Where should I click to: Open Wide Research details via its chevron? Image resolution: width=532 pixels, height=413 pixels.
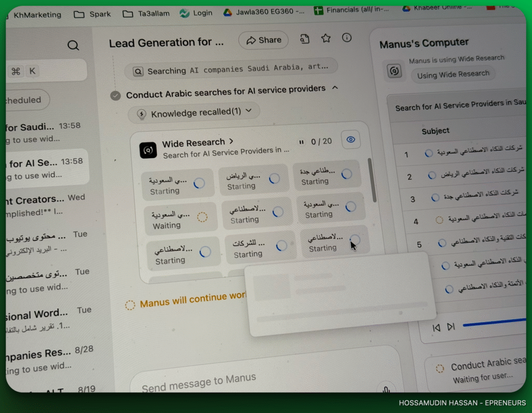click(232, 141)
